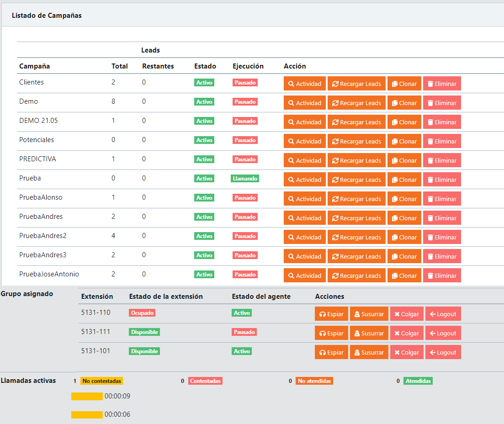Click the yellow call bar showing 00:00:09
The height and width of the screenshot is (424, 504).
click(x=87, y=396)
